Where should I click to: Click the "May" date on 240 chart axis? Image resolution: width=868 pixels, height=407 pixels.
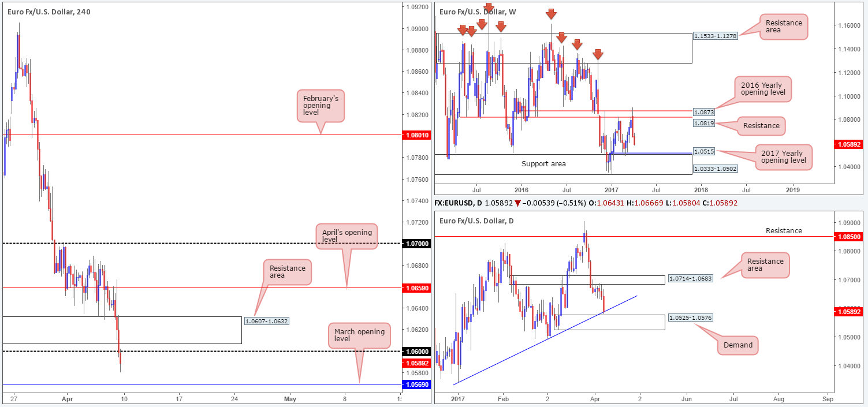pyautogui.click(x=290, y=398)
